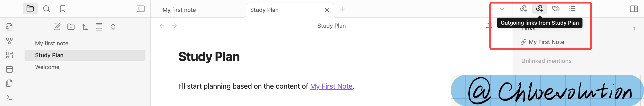644x106 pixels.
Task: Toggle the left sidebar visibility
Action: click(x=140, y=9)
